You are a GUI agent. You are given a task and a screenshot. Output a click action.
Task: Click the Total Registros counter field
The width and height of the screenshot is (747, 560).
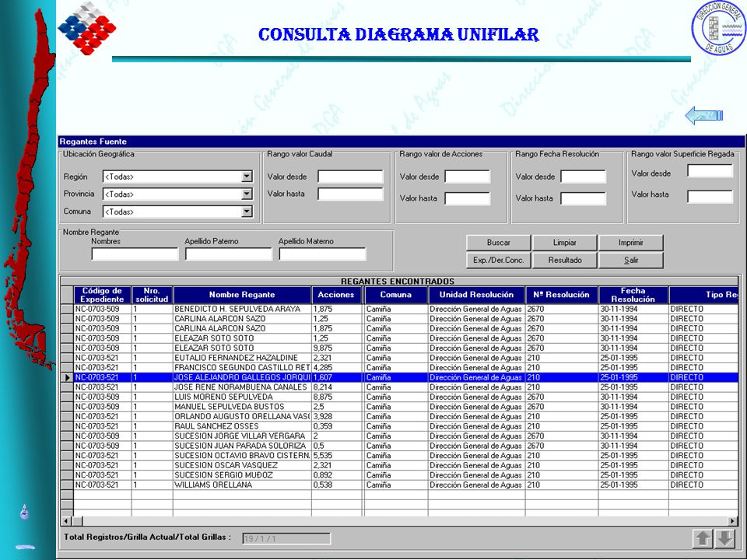click(286, 538)
